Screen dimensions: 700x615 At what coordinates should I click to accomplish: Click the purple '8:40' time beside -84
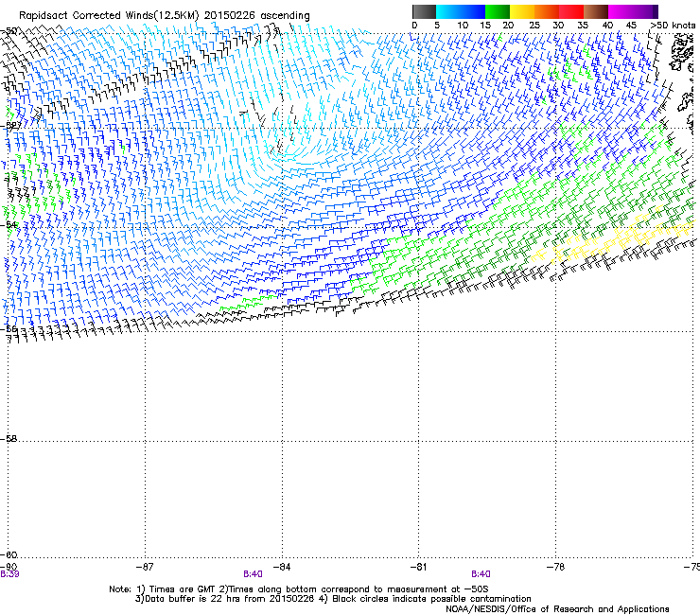click(x=253, y=574)
